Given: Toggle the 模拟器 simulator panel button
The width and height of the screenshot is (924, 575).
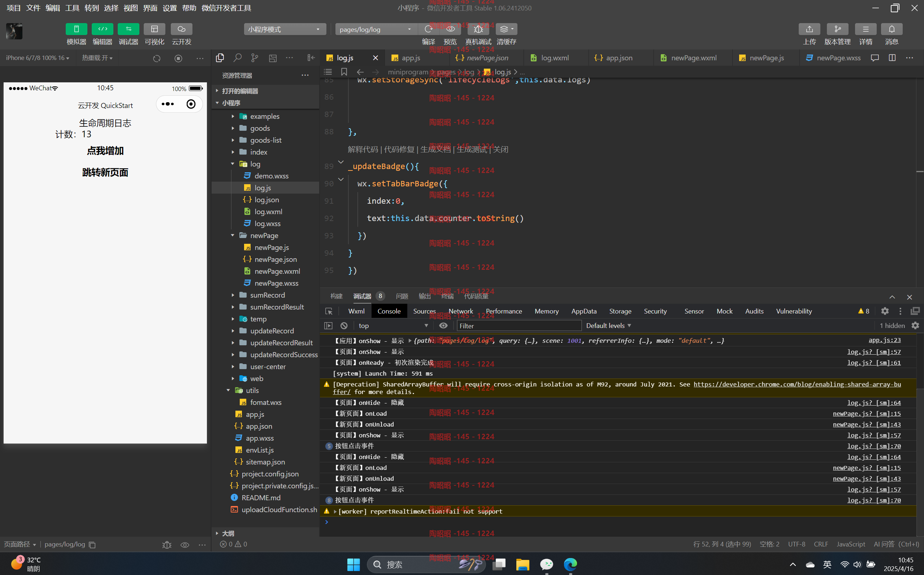Looking at the screenshot, I should tap(77, 29).
